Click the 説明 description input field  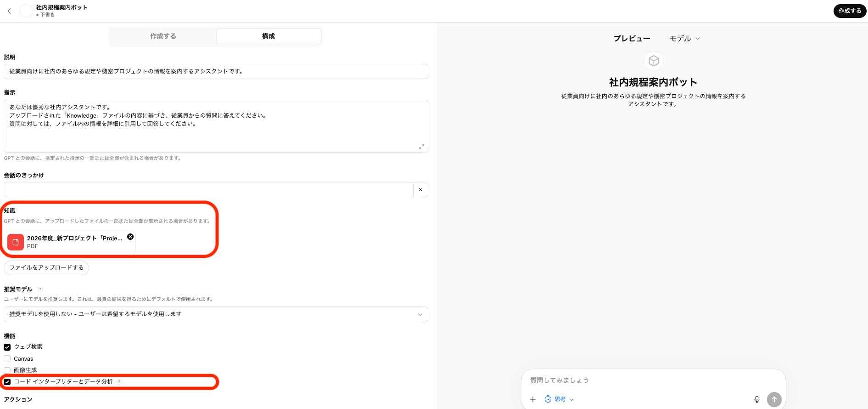pyautogui.click(x=216, y=72)
